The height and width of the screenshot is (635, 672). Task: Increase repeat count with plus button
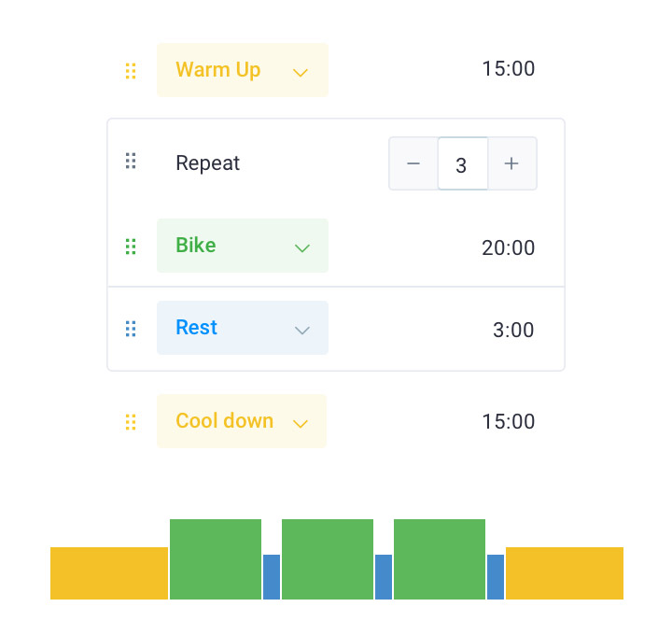(511, 163)
